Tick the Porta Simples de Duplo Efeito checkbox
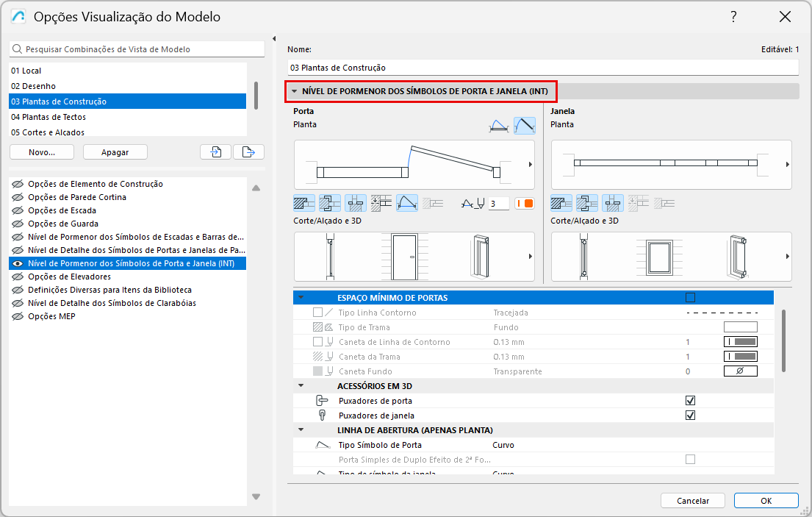Screen dimensions: 812x517 [690, 460]
